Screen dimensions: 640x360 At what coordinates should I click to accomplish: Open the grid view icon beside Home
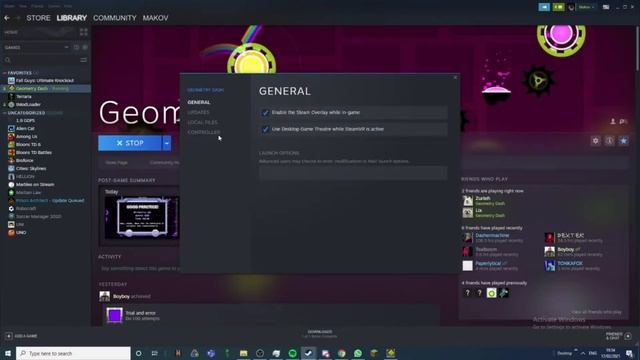click(x=84, y=32)
